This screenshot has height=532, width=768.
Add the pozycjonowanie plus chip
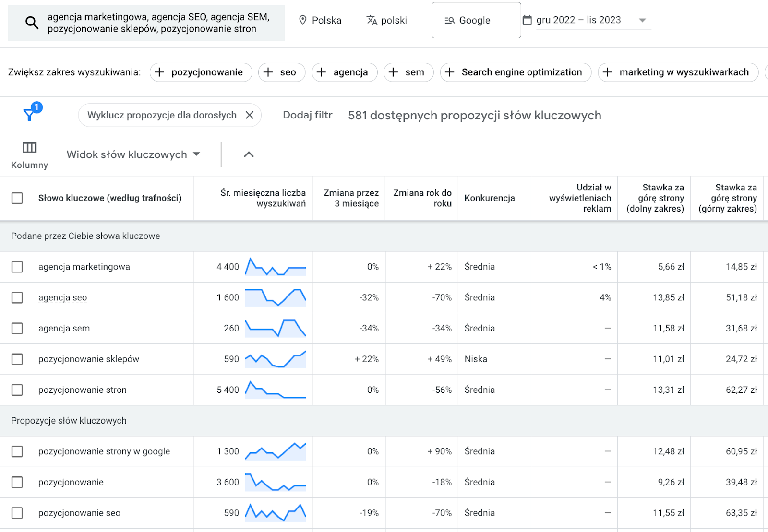pyautogui.click(x=201, y=72)
